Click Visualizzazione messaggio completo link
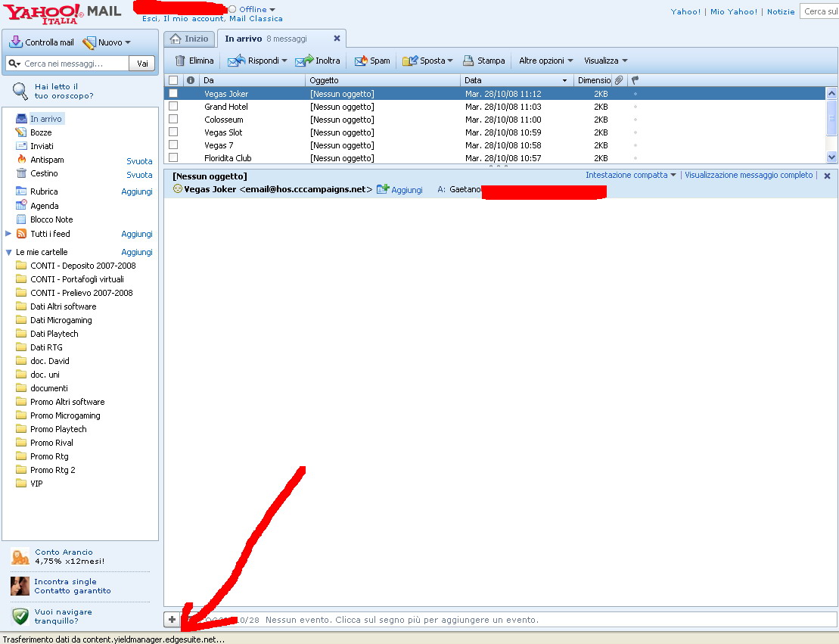This screenshot has height=644, width=839. pos(748,175)
